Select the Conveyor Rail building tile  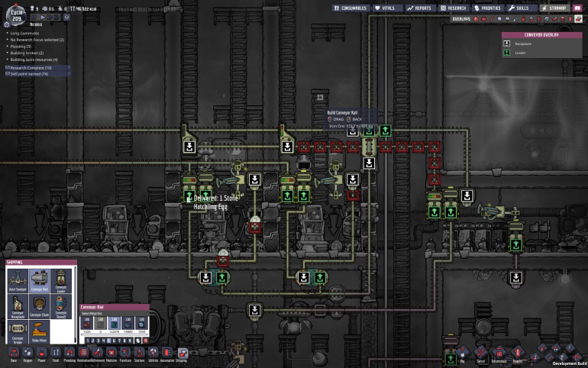pyautogui.click(x=40, y=280)
